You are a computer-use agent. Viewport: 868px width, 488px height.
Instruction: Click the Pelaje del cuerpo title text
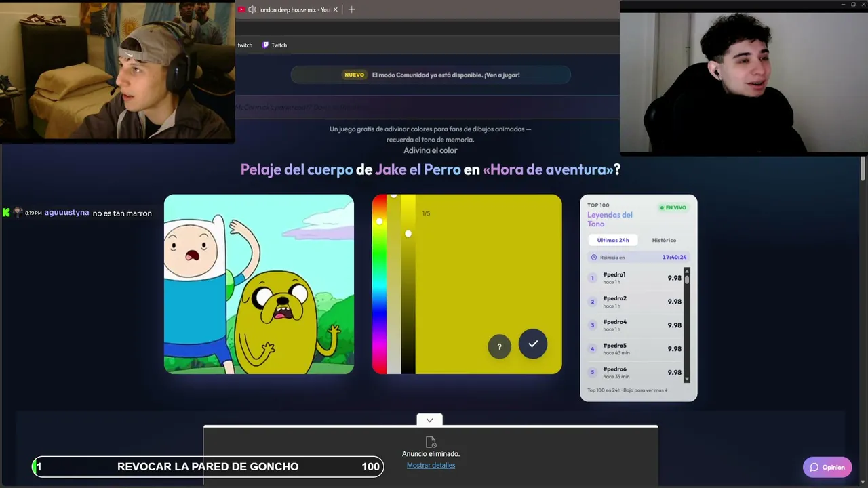pyautogui.click(x=296, y=169)
